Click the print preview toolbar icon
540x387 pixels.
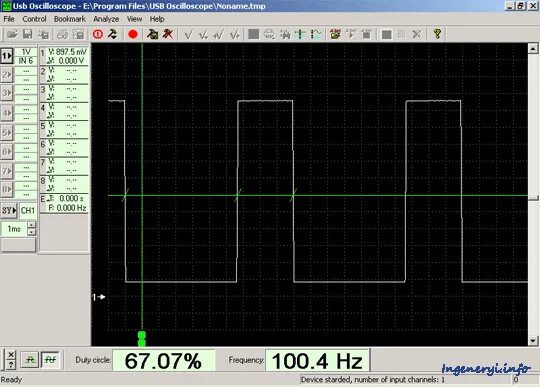[x=79, y=34]
